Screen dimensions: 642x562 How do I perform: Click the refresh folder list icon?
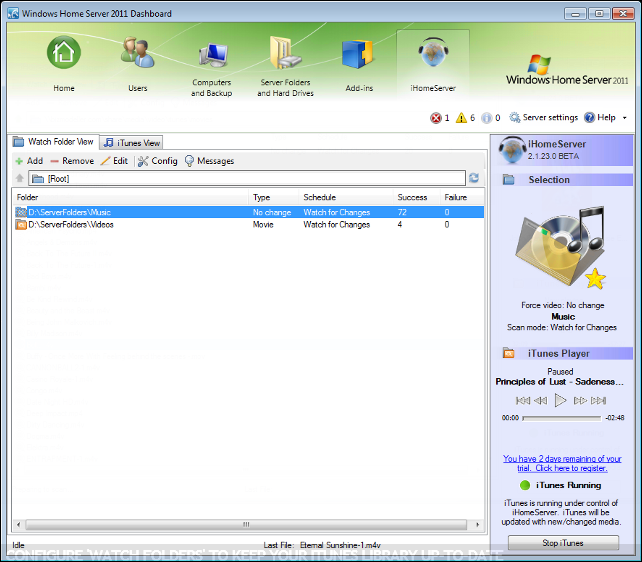pos(474,178)
